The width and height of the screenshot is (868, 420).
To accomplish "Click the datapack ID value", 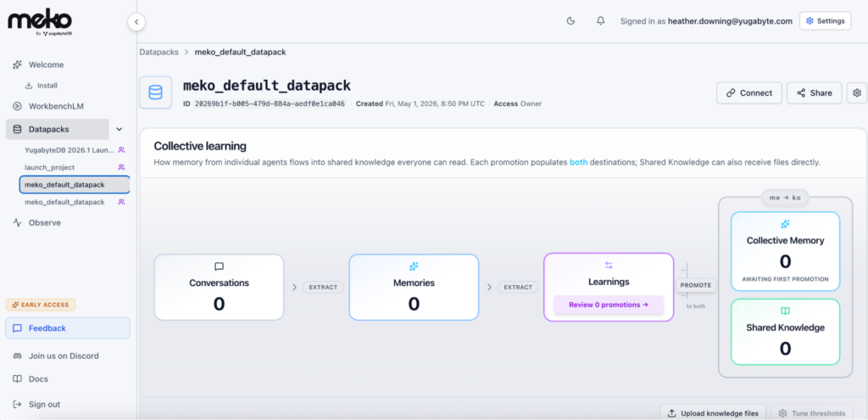I will [x=270, y=104].
